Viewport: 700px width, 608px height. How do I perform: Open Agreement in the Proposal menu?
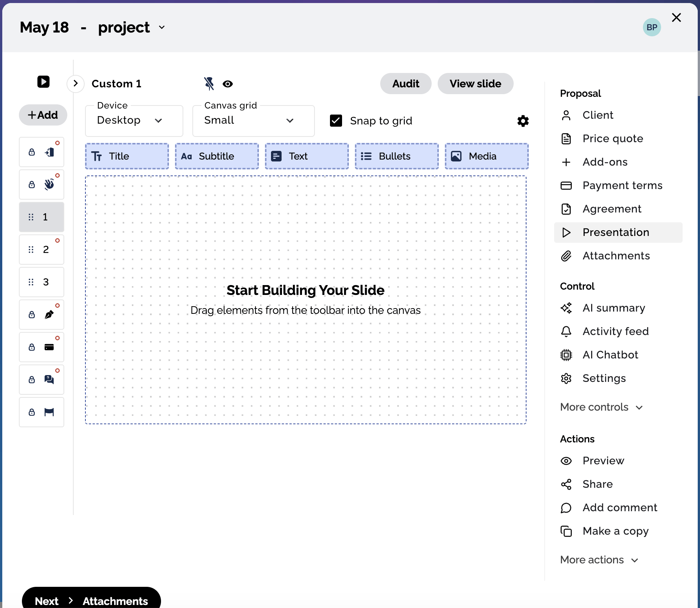point(618,209)
